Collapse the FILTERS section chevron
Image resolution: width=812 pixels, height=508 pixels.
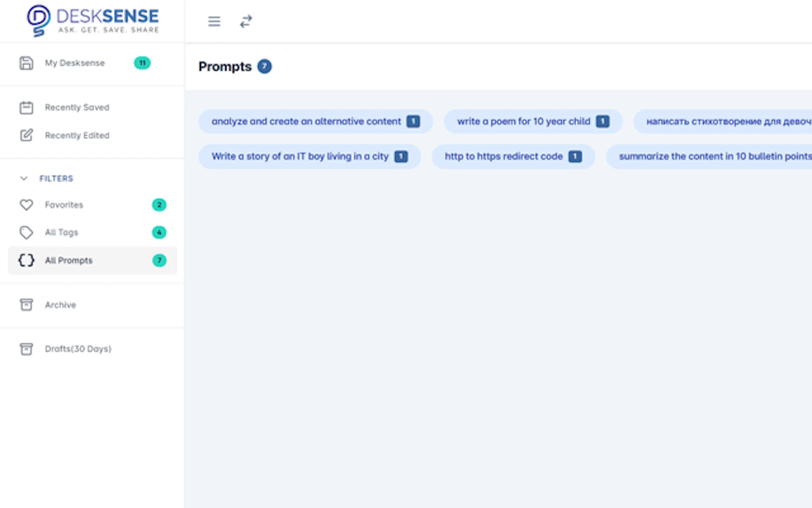click(x=24, y=179)
